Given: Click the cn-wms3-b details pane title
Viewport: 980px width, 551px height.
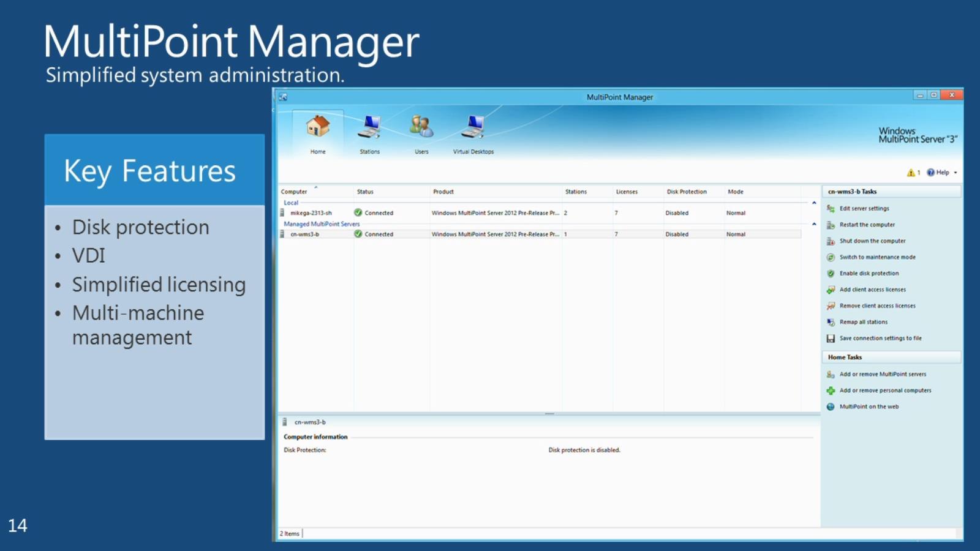Looking at the screenshot, I should coord(310,422).
